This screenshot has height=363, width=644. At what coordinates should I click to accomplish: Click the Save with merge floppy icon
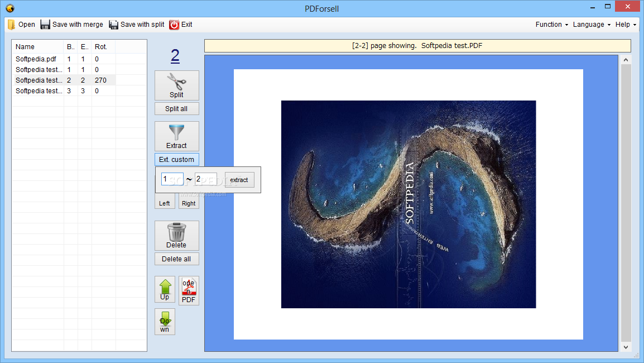[x=45, y=25]
